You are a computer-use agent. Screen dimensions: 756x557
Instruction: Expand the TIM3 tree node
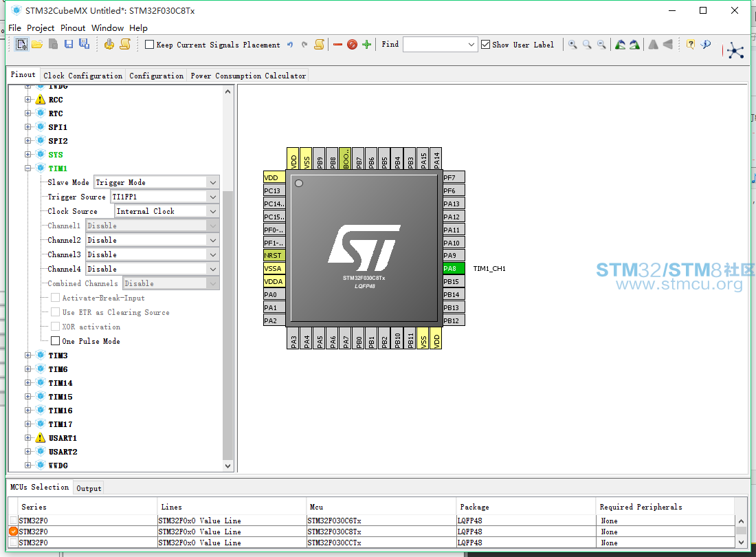click(28, 356)
